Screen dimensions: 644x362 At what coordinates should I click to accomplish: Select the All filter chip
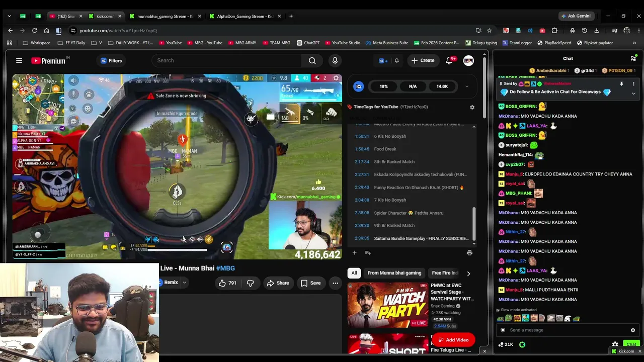354,273
